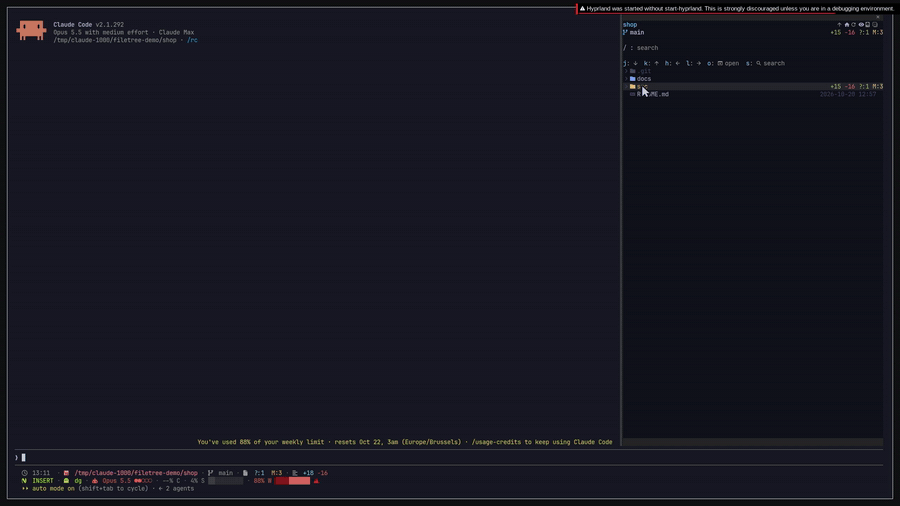Click the effort dots after Opus 5.5
The height and width of the screenshot is (506, 900).
point(143,481)
